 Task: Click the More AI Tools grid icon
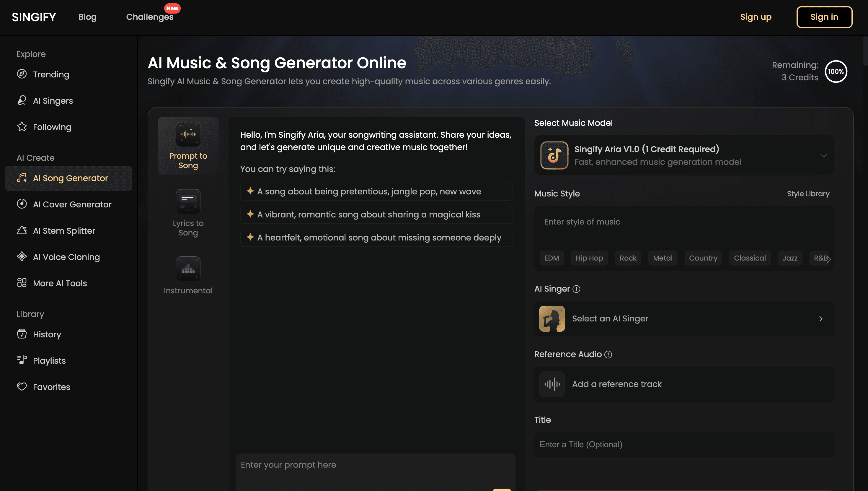click(22, 283)
